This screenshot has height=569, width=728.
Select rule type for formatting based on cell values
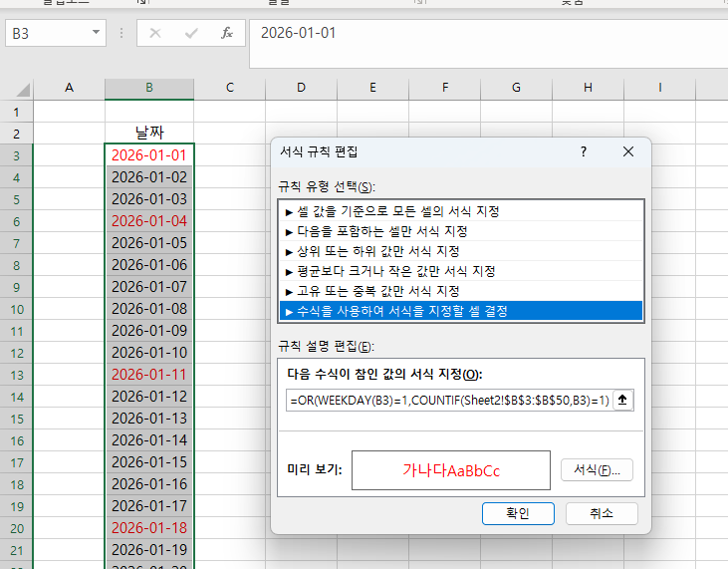coord(461,211)
